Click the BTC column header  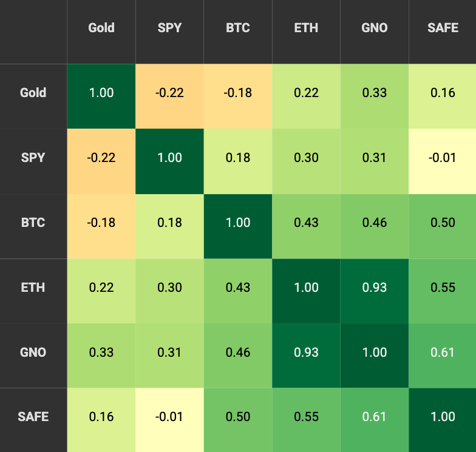point(237,28)
